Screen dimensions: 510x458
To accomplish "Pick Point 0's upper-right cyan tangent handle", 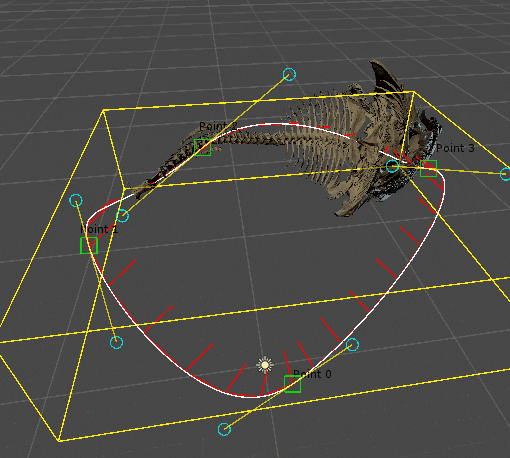I will [352, 344].
